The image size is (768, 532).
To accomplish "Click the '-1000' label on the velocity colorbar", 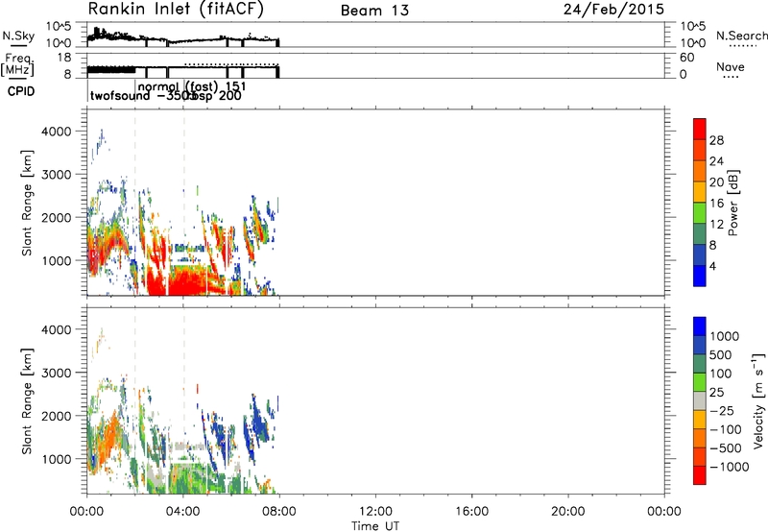I will click(729, 467).
